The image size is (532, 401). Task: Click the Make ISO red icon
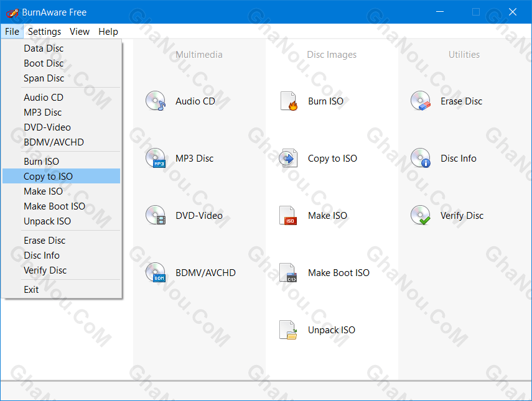point(288,216)
